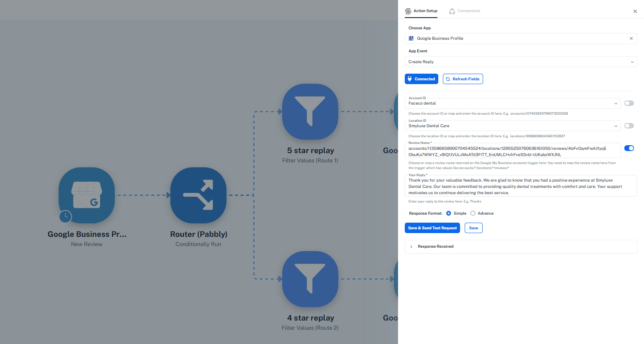This screenshot has width=644, height=344.
Task: Click the 4 star replay label
Action: click(x=310, y=318)
